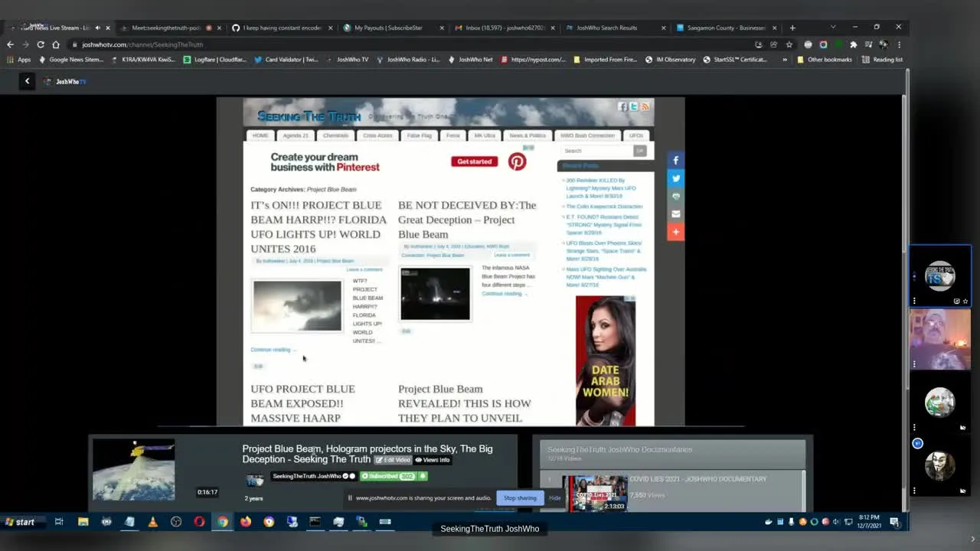Click the email side share button
This screenshot has width=980, height=551.
[x=675, y=214]
